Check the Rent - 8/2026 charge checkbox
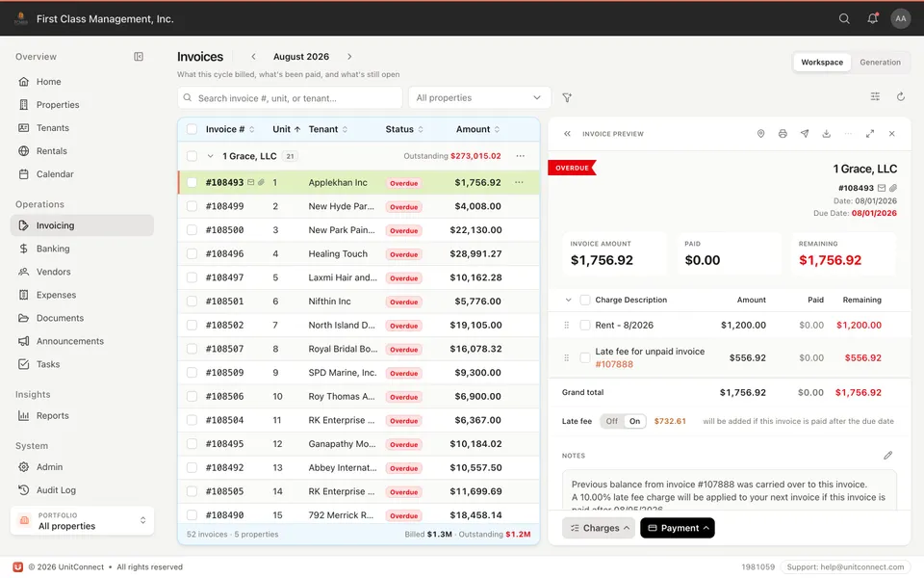Viewport: 924px width, 578px height. pyautogui.click(x=584, y=325)
